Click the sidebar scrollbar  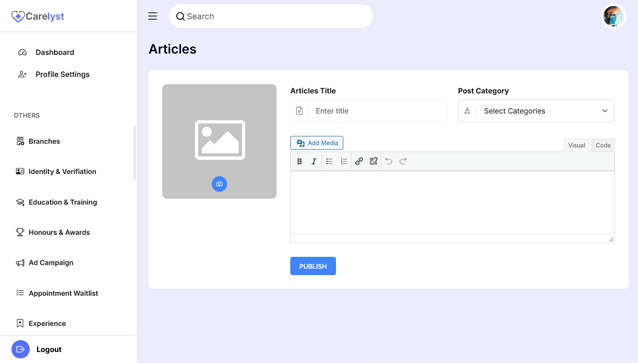coord(134,153)
